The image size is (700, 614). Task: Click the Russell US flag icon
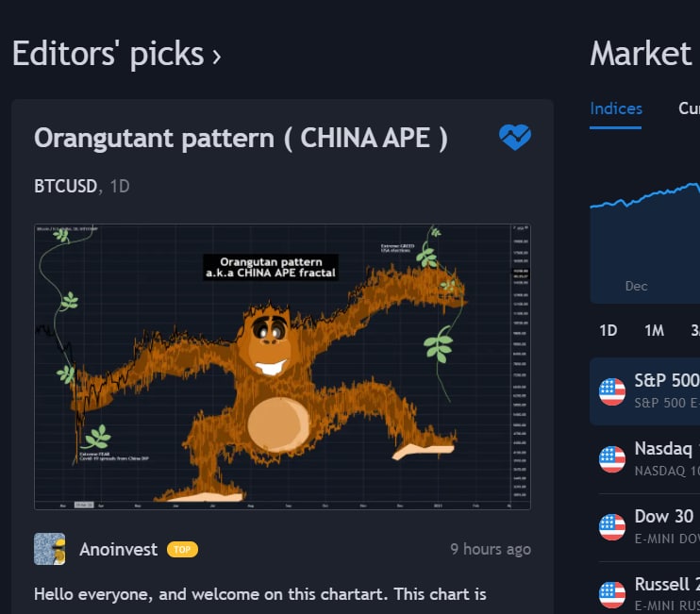[x=612, y=595]
